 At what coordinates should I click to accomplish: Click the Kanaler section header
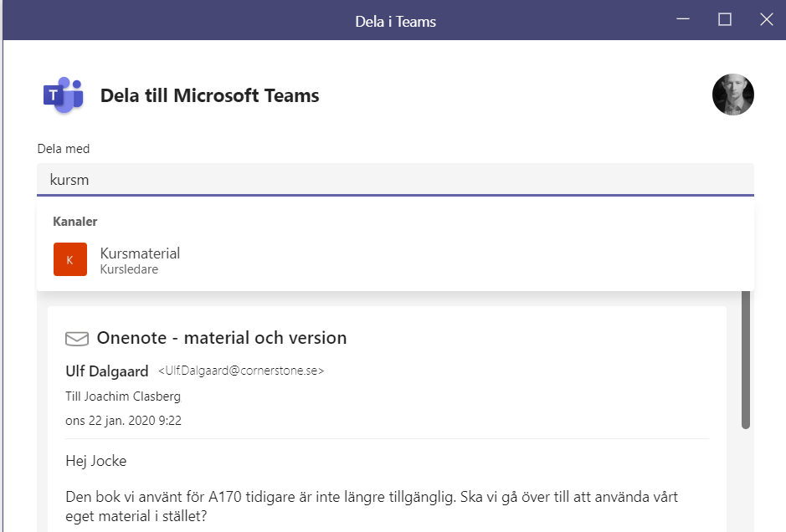[75, 222]
